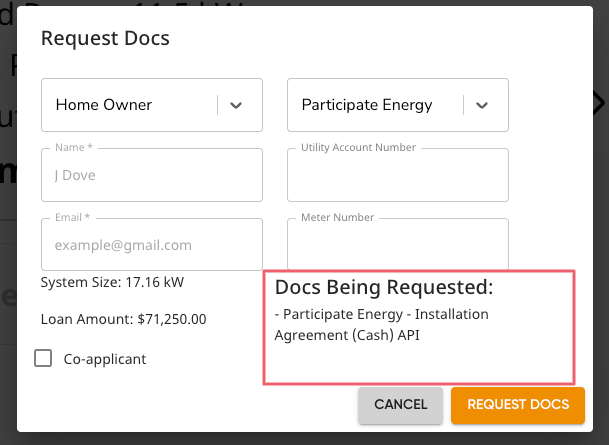This screenshot has width=609, height=445.
Task: Click the right arrow behind the dialog
Action: pyautogui.click(x=599, y=102)
